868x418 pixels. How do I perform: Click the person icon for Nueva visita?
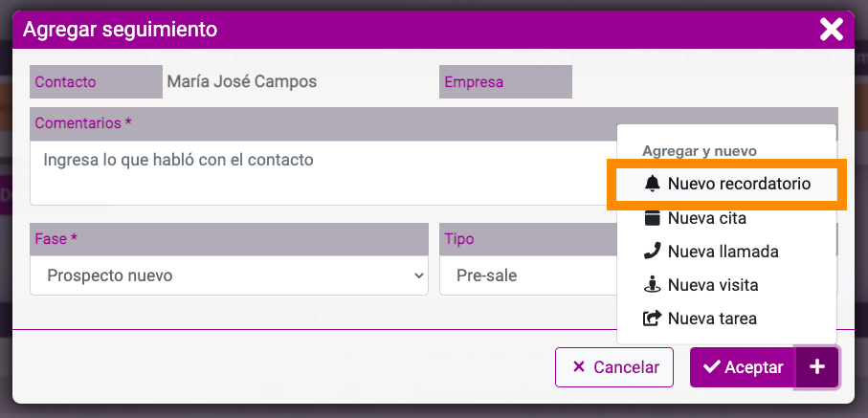tap(653, 285)
